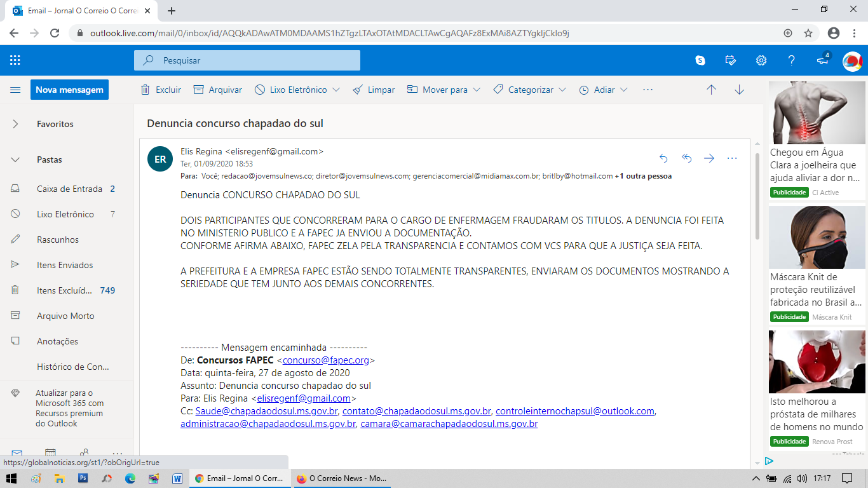The height and width of the screenshot is (488, 868).
Task: Open the Chrome menu three dots
Action: point(854,33)
